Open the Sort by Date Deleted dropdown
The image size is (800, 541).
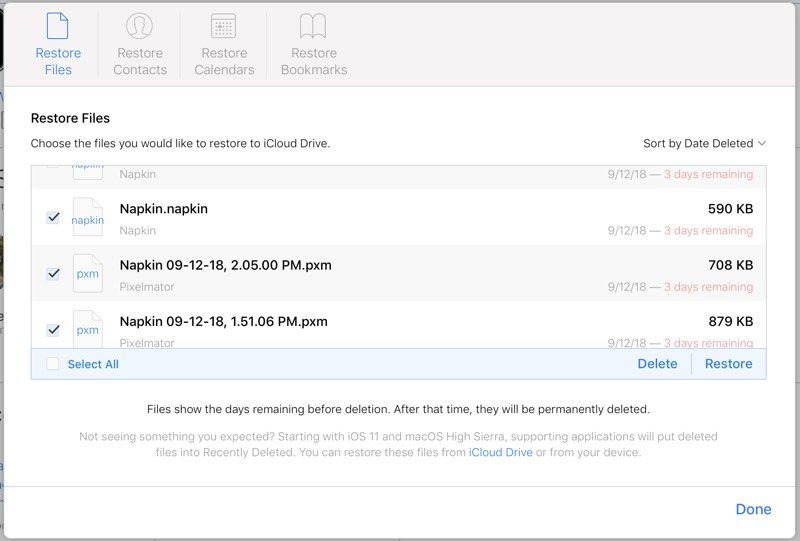(704, 143)
